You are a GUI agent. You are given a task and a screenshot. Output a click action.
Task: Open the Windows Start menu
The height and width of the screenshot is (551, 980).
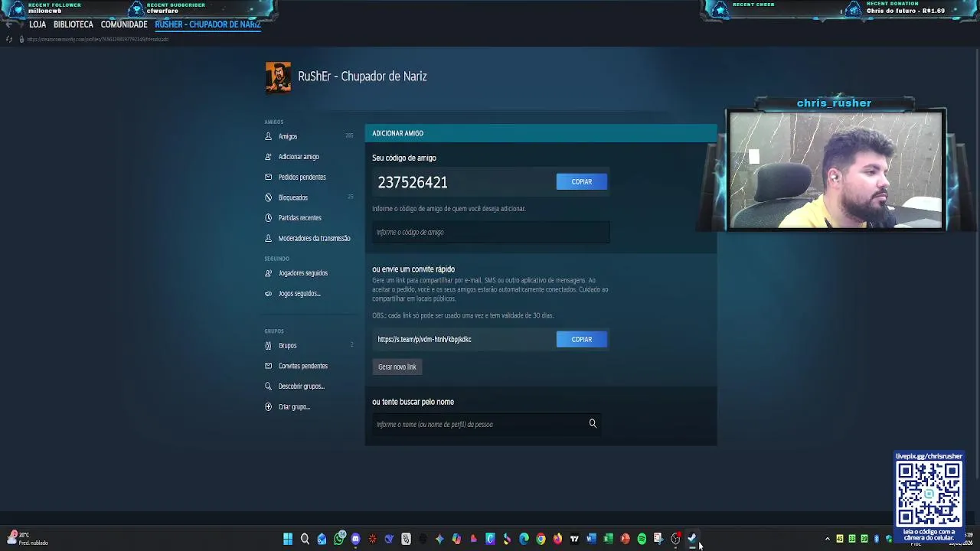click(288, 540)
